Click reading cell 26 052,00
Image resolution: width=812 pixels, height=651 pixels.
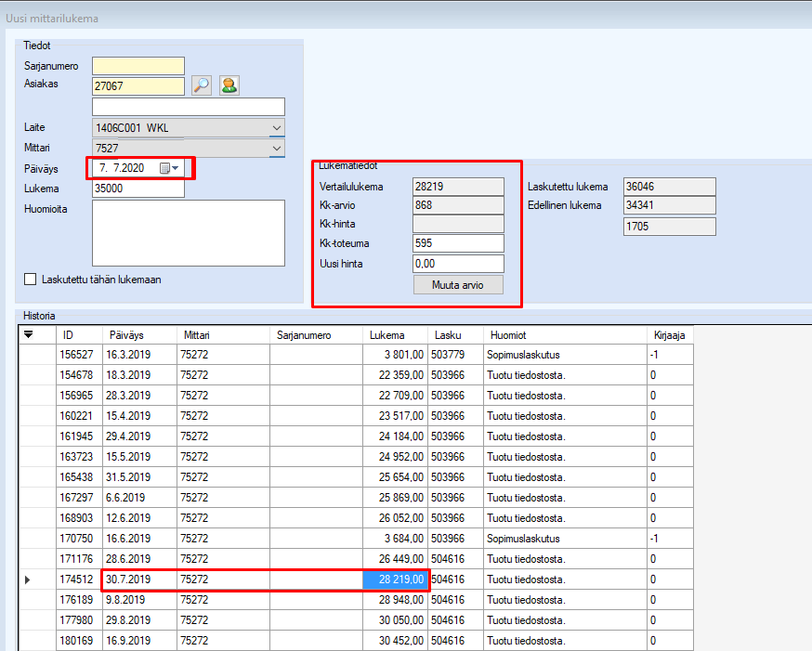[395, 518]
